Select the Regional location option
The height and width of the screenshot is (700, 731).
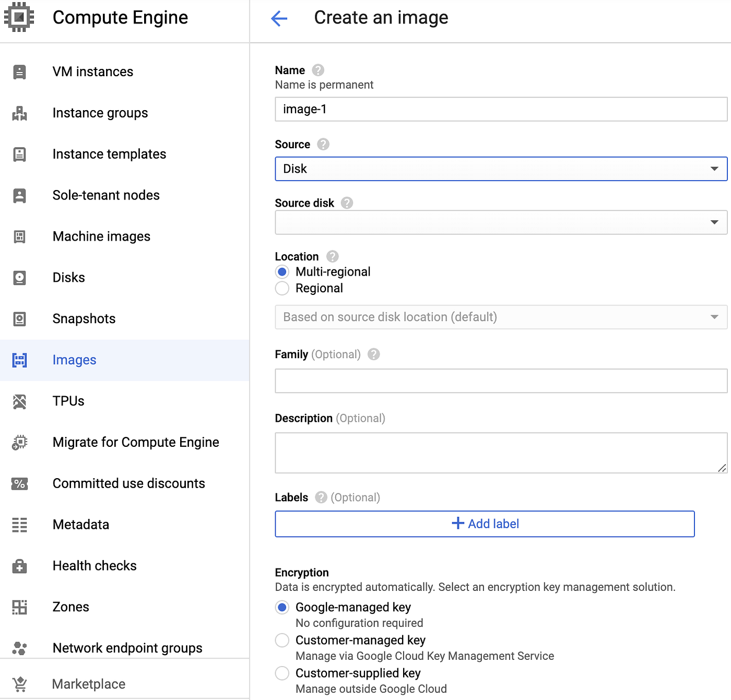[x=282, y=289]
